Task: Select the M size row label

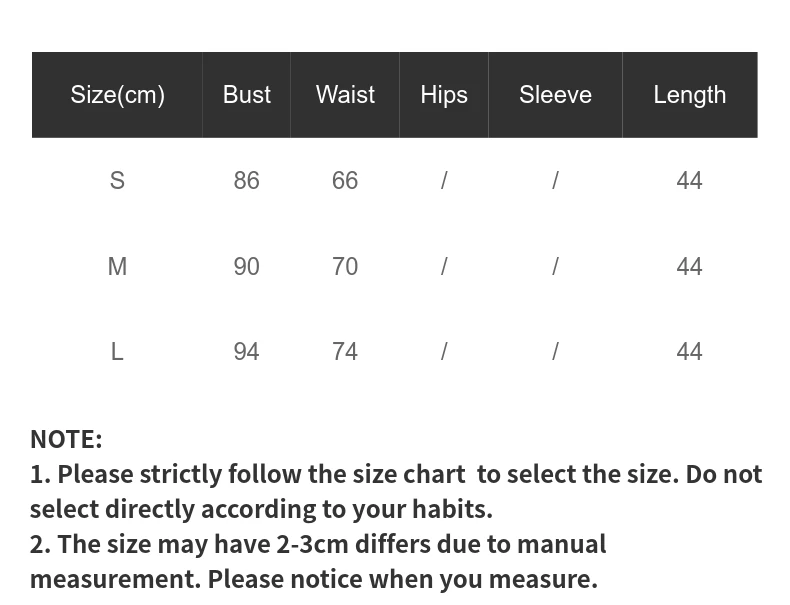Action: point(117,266)
